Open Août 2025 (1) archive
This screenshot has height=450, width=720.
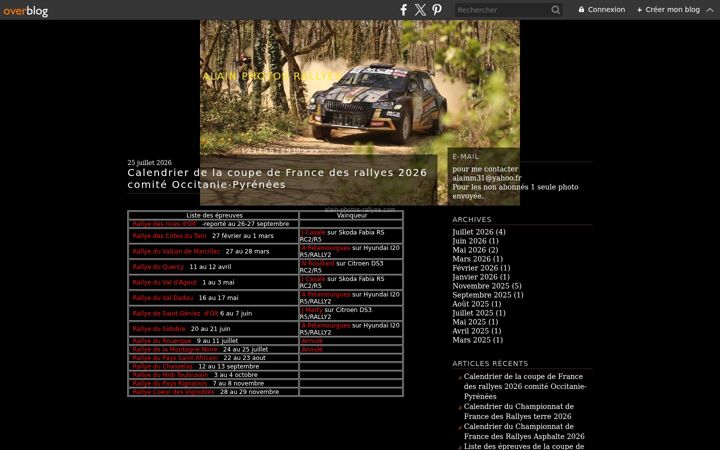coord(477,304)
